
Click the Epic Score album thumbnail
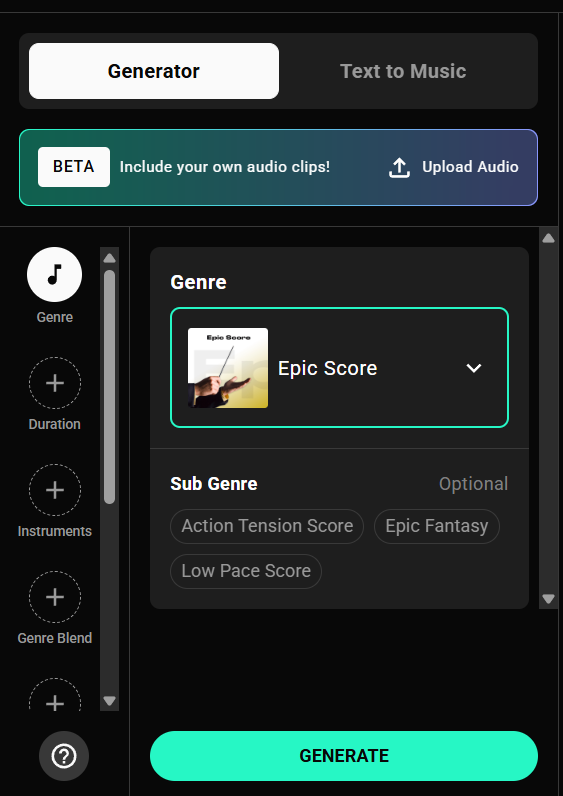tap(228, 368)
